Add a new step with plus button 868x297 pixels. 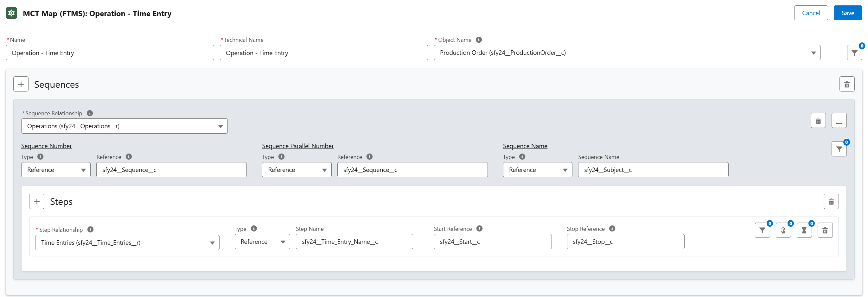coord(37,201)
